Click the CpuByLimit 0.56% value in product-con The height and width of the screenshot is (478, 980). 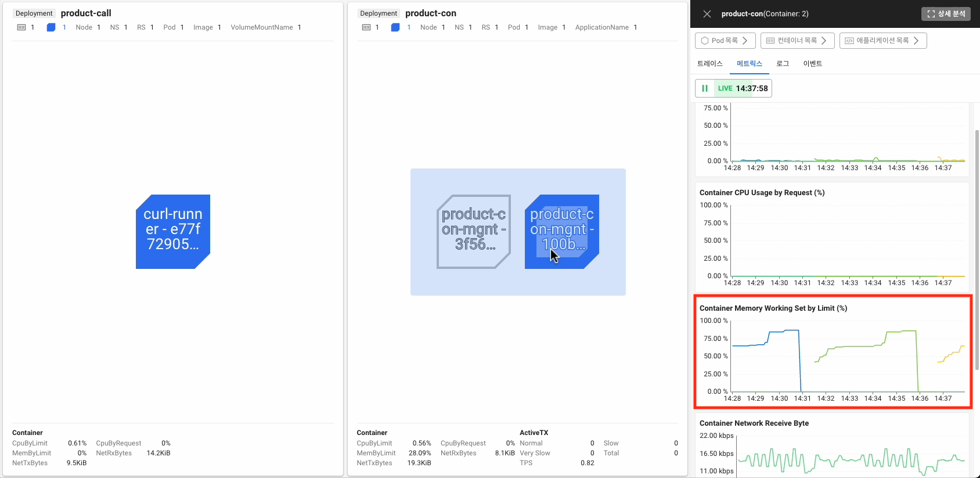point(421,443)
